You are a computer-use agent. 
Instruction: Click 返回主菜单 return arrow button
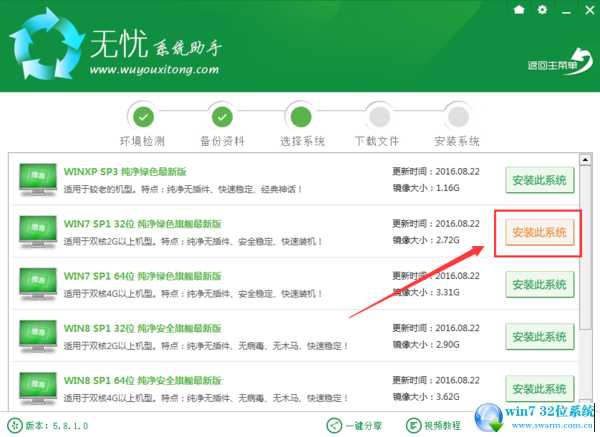click(560, 62)
